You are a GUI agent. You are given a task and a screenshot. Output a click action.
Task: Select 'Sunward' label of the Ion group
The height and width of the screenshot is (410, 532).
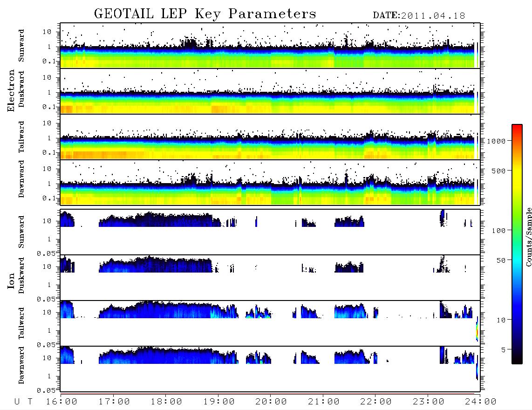pos(21,232)
